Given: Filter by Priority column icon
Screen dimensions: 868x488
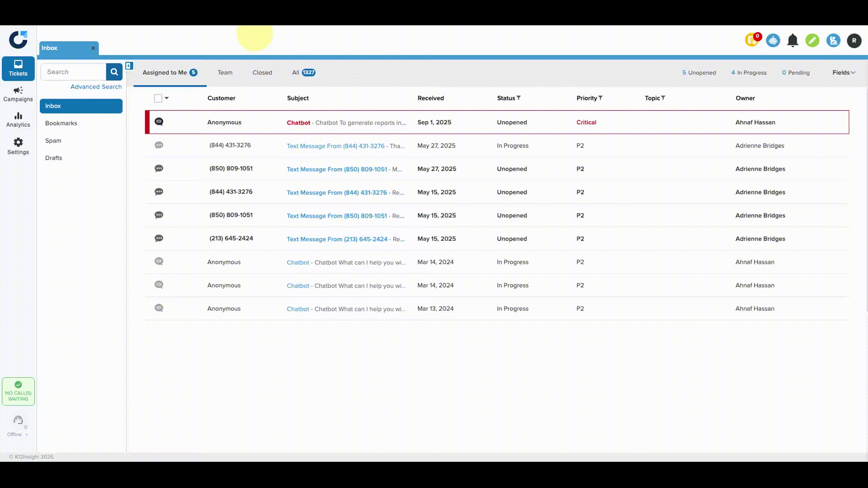Looking at the screenshot, I should coord(600,98).
